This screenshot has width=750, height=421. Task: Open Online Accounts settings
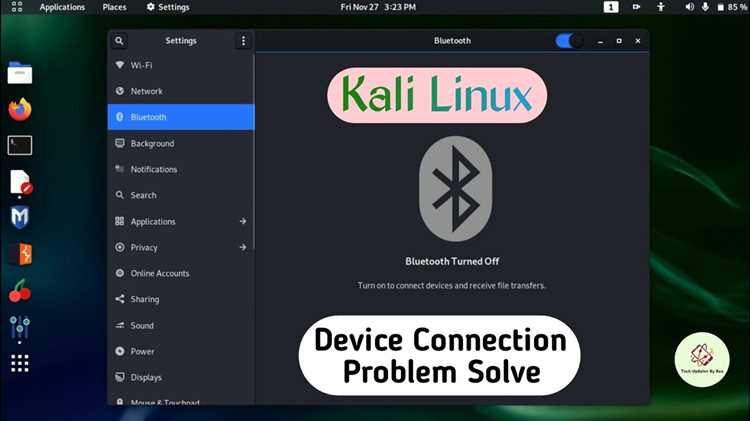point(181,273)
